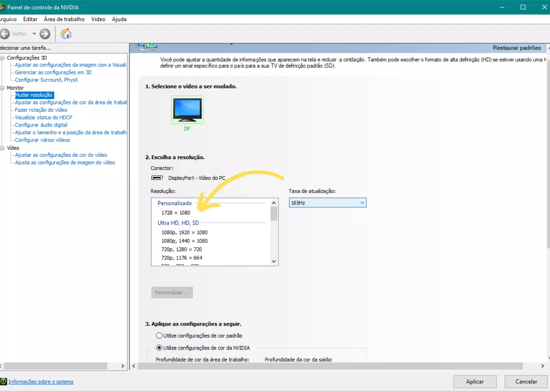Open Ajustar as configurações de cor da área de trabalho
Screen dimensions: 550x392
pyautogui.click(x=71, y=102)
